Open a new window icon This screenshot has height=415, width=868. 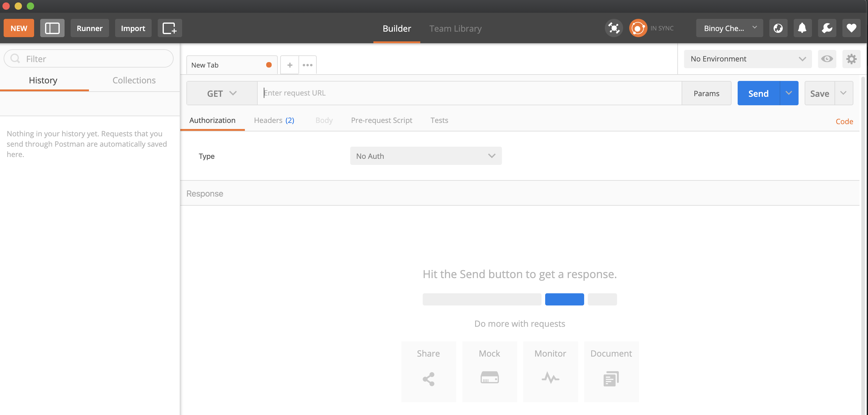(x=170, y=28)
